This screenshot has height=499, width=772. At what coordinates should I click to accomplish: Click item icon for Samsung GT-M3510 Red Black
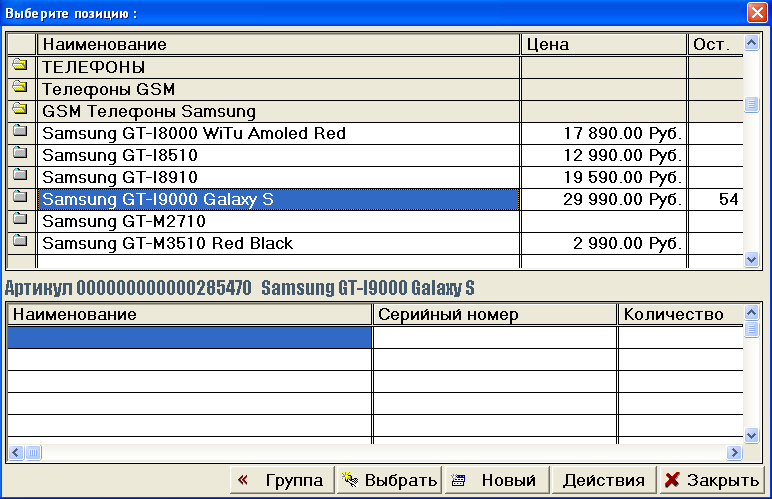coord(20,241)
